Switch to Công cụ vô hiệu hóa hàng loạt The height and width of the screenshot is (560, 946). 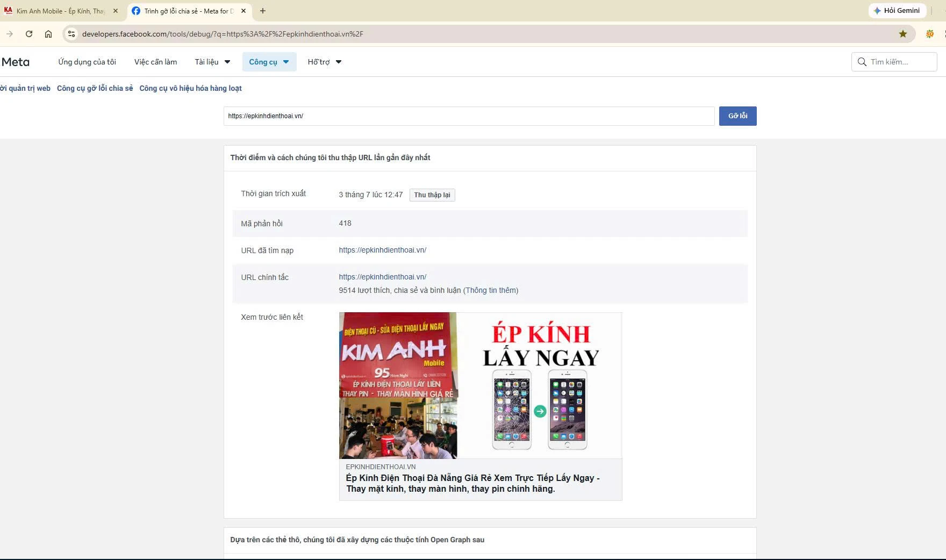(x=190, y=88)
